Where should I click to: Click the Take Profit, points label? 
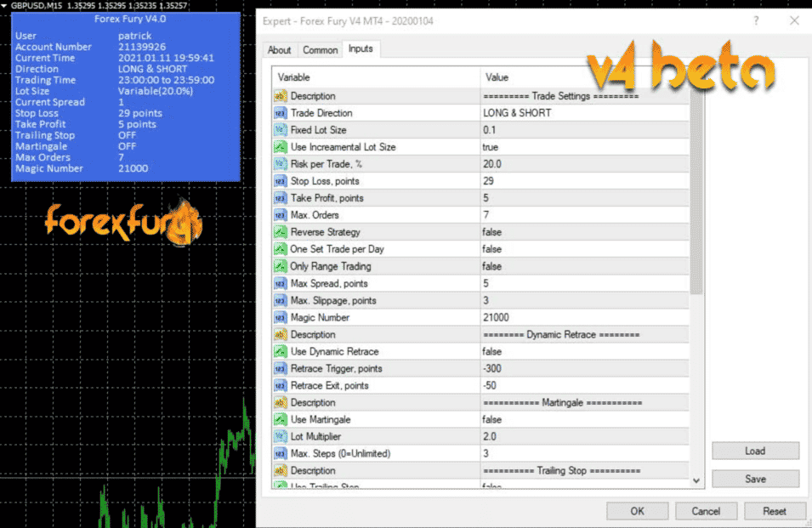[327, 198]
